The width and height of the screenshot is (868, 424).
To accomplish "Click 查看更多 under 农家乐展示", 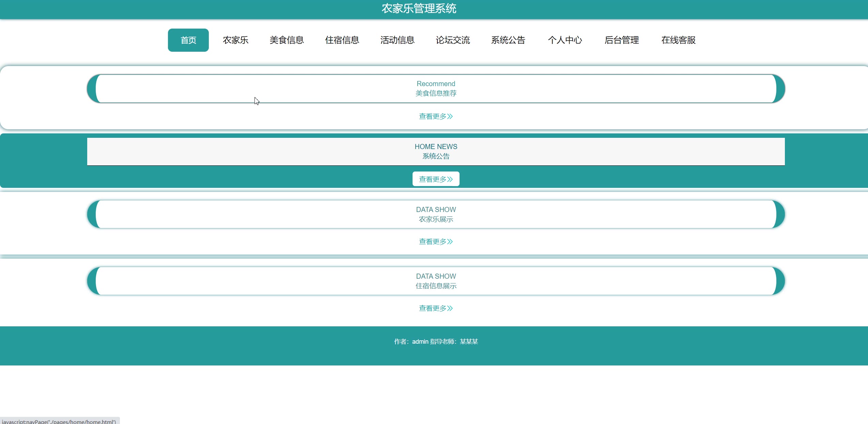I will [436, 242].
